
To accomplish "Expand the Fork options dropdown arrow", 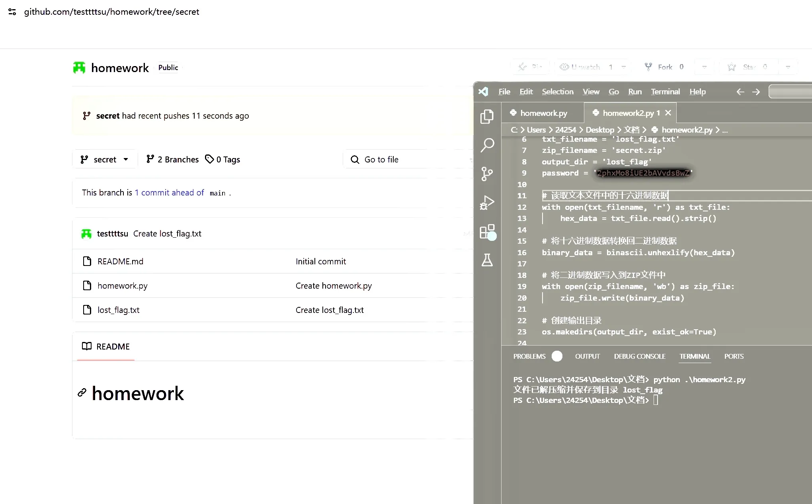I will 704,67.
